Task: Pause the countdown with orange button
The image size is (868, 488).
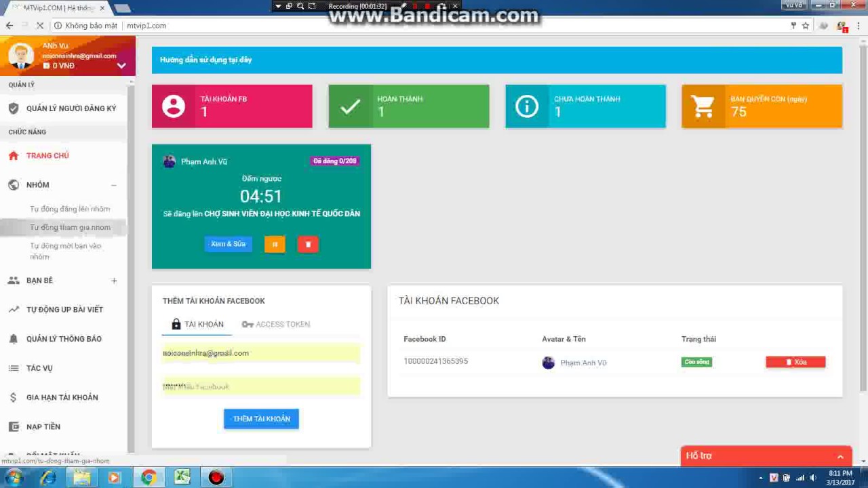Action: click(275, 244)
